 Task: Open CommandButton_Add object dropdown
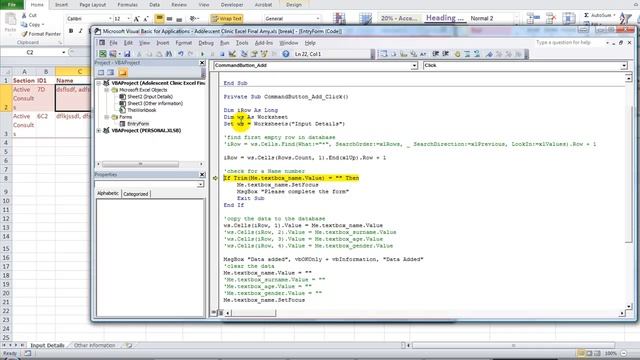(414, 65)
